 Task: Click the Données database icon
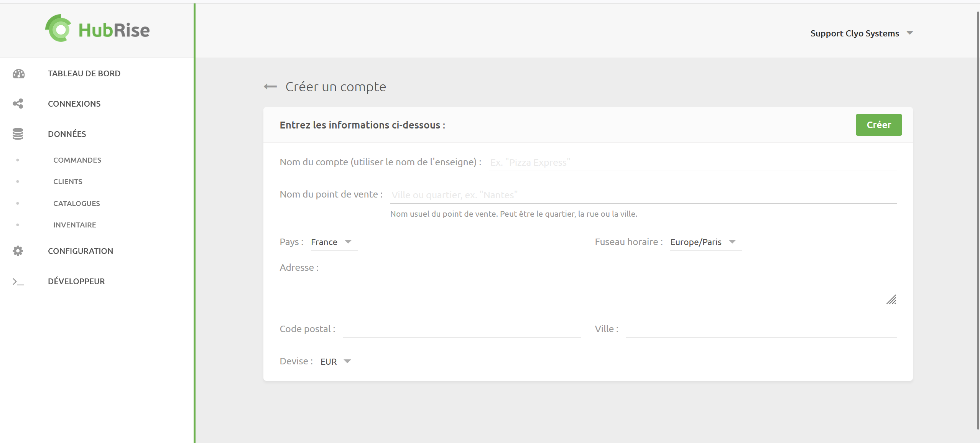pyautogui.click(x=18, y=134)
